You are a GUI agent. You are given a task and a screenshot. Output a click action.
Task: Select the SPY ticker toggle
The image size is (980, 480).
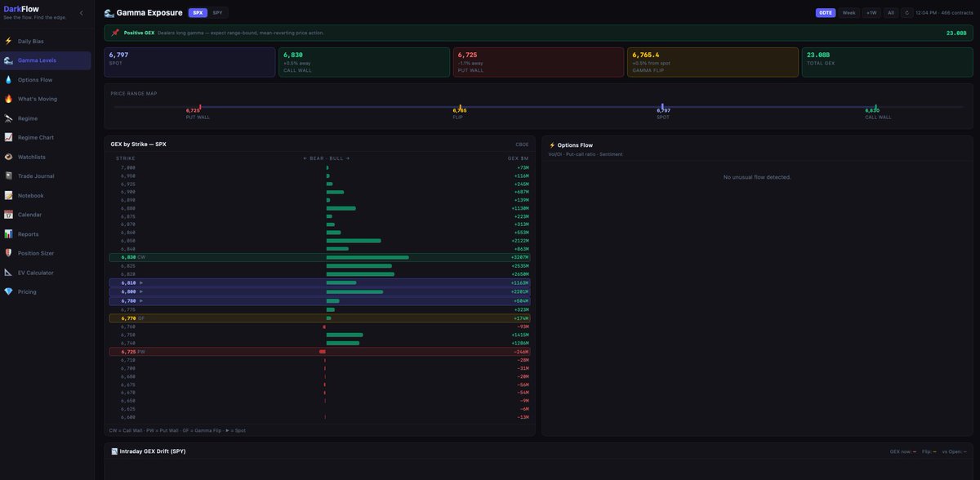(217, 13)
